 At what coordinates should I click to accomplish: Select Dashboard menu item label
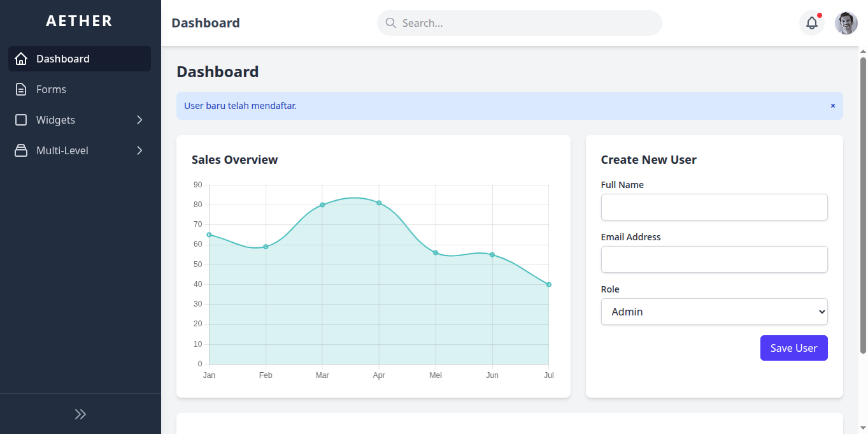tap(62, 59)
